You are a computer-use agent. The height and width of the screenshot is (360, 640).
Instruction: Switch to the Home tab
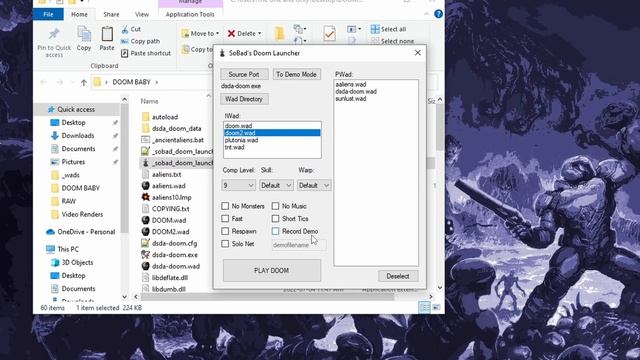coord(79,14)
